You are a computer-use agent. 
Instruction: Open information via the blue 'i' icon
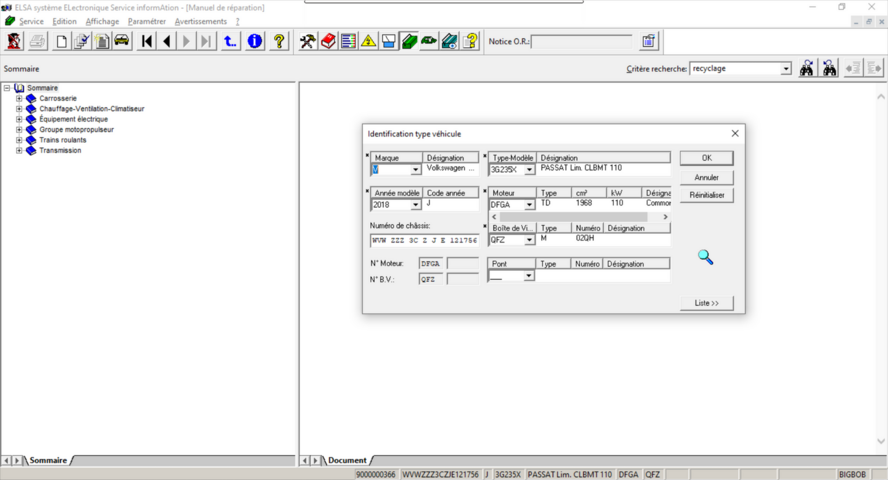click(x=255, y=41)
